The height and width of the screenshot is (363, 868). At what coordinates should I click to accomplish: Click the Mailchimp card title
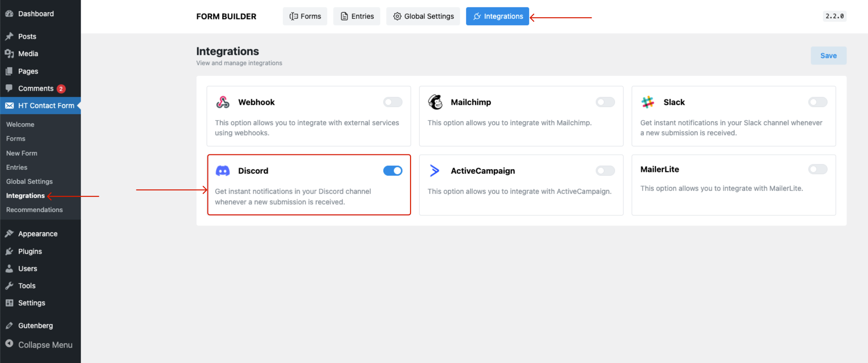471,102
